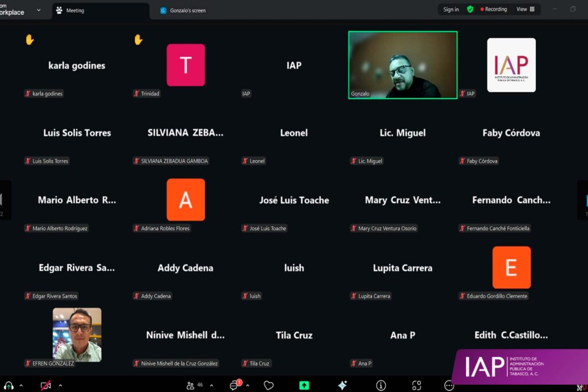Viewport: 588px width, 392px height.
Task: Switch to Gonzalo's screen tab
Action: 187,10
